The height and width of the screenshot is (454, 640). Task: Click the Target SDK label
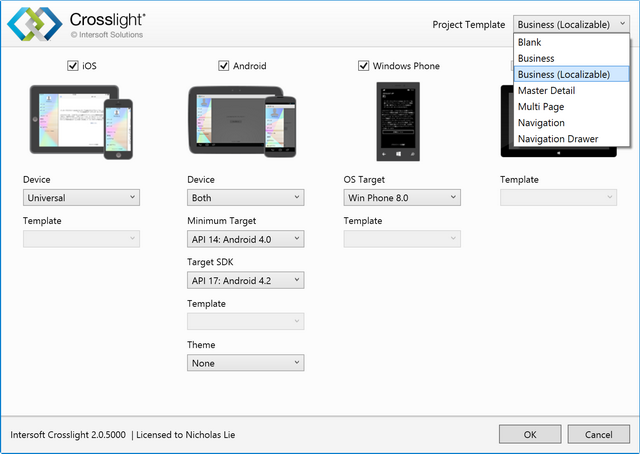point(210,262)
